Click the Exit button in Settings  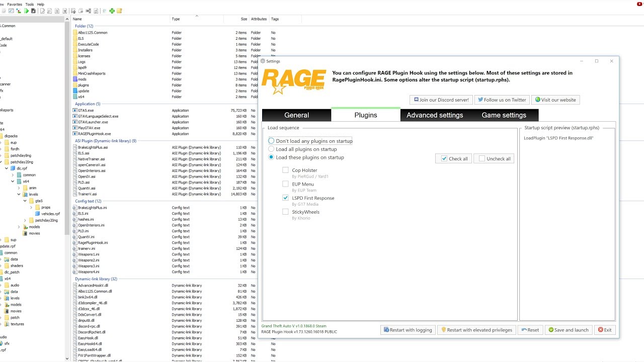coord(605,330)
